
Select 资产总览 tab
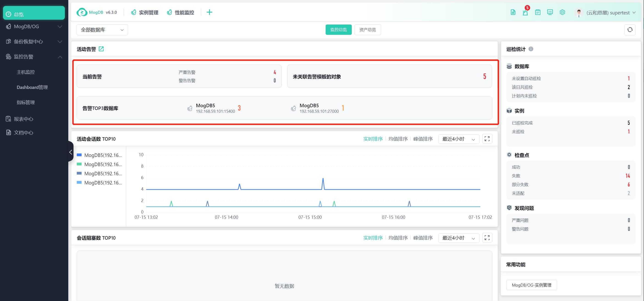[x=368, y=30]
